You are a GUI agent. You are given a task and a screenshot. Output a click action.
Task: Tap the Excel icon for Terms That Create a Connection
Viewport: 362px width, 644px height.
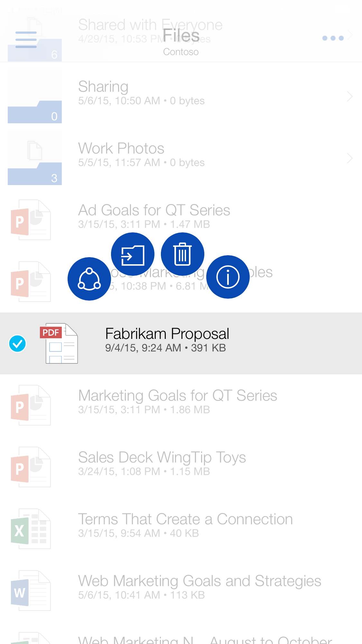pos(31,529)
